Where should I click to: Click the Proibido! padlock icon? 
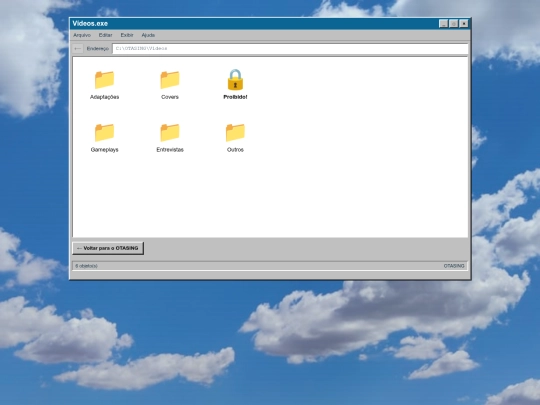coord(235,80)
